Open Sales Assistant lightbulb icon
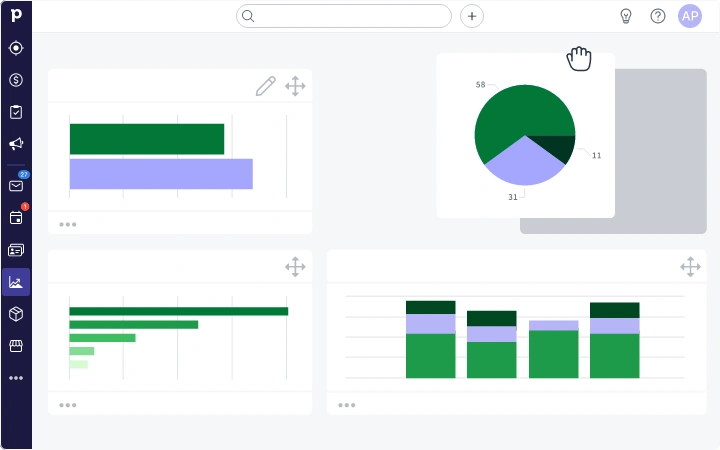Image resolution: width=720 pixels, height=450 pixels. [626, 16]
